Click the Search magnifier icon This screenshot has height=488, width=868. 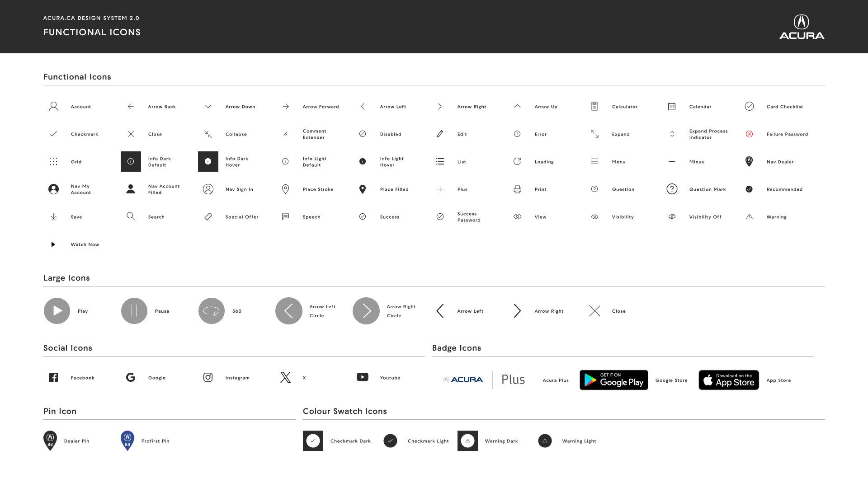tap(131, 216)
